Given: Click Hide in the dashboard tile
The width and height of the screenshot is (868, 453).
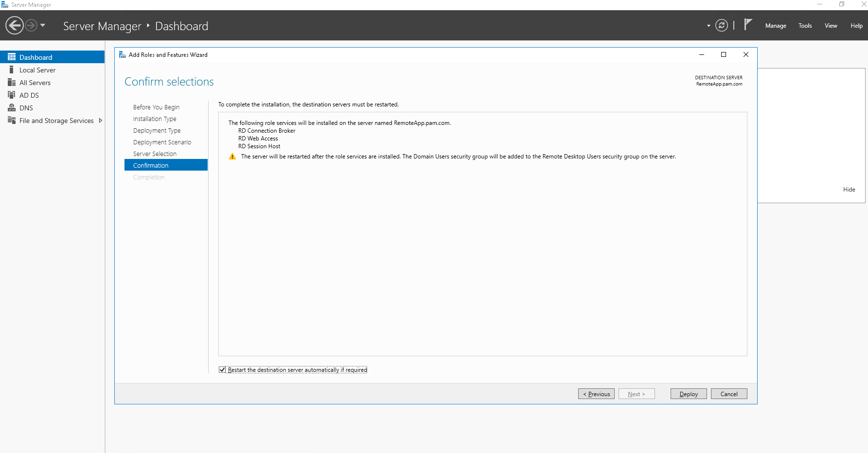Looking at the screenshot, I should pyautogui.click(x=849, y=190).
